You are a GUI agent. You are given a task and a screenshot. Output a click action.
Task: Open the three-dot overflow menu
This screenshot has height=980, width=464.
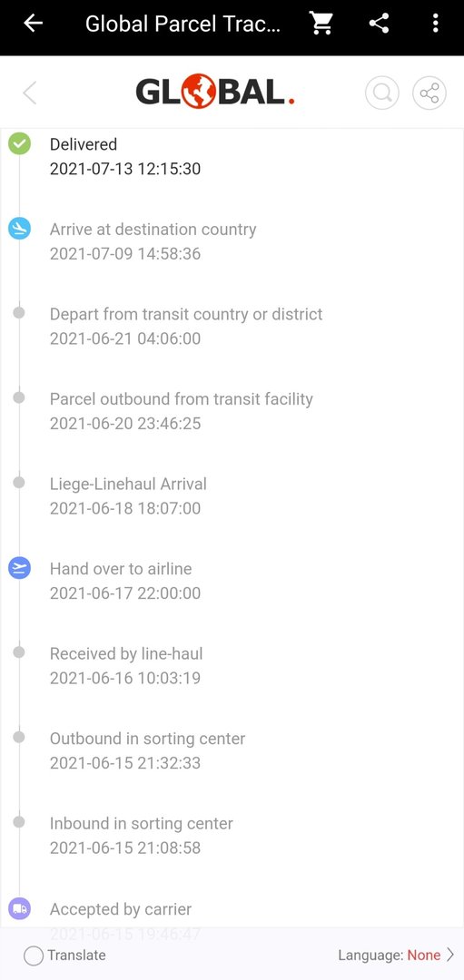coord(435,24)
